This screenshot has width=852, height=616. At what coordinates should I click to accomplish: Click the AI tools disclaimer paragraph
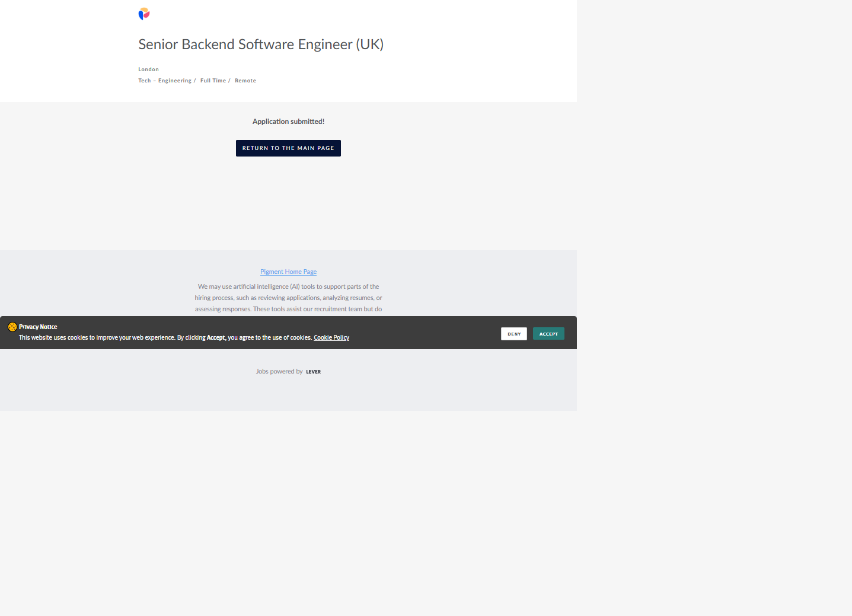288,298
